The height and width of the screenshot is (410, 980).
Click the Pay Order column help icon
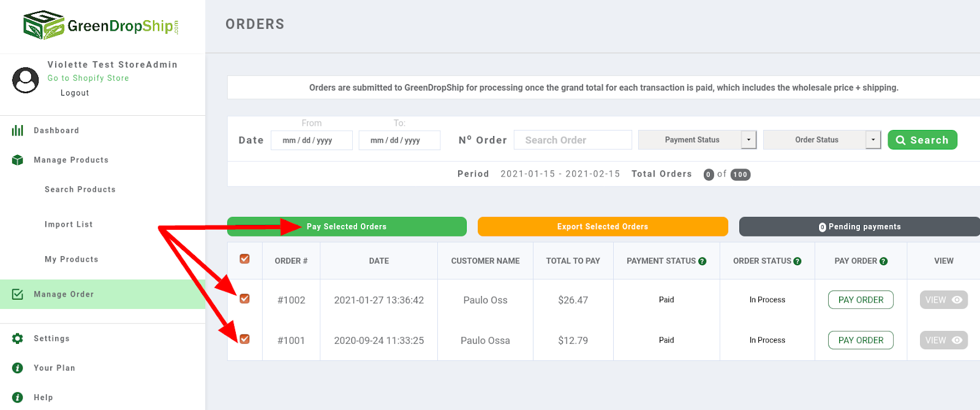tap(883, 261)
